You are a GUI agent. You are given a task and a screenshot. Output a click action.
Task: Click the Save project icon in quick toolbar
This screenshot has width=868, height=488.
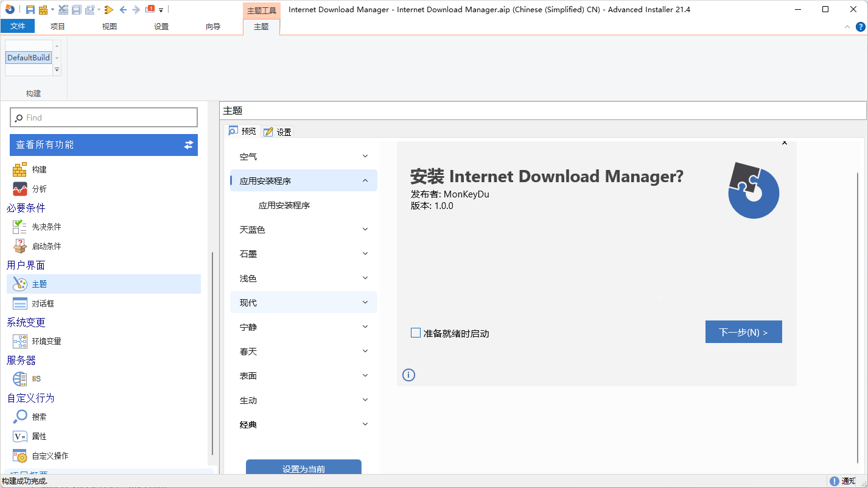click(30, 9)
